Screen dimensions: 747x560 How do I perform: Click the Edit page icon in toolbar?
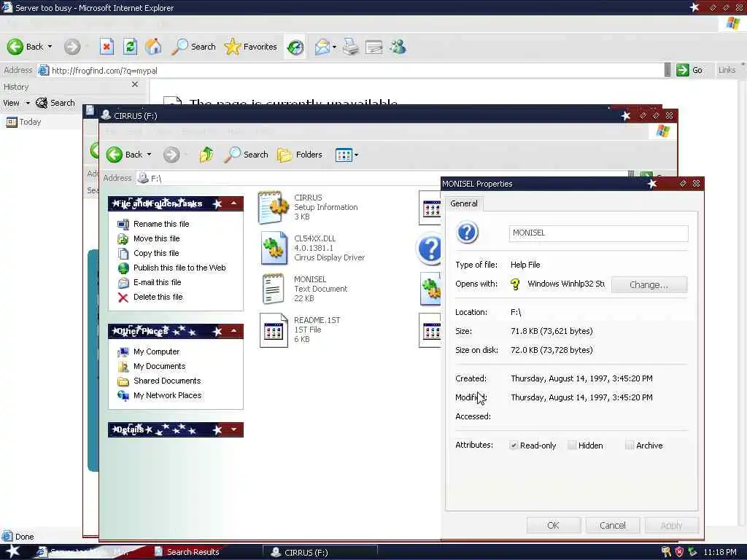click(374, 47)
